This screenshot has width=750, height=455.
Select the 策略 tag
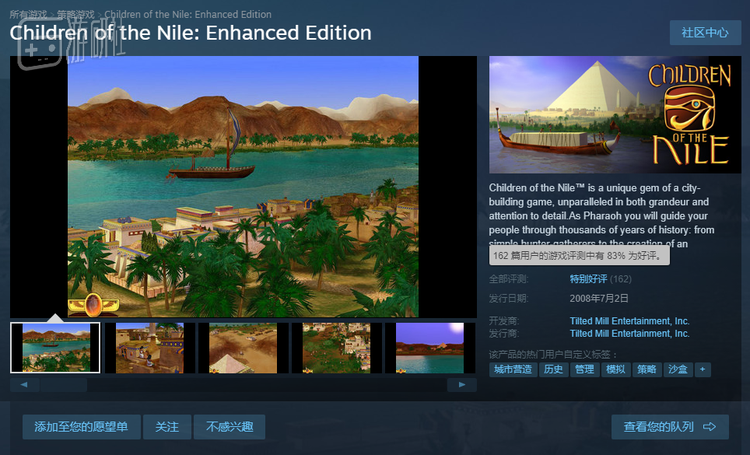647,369
